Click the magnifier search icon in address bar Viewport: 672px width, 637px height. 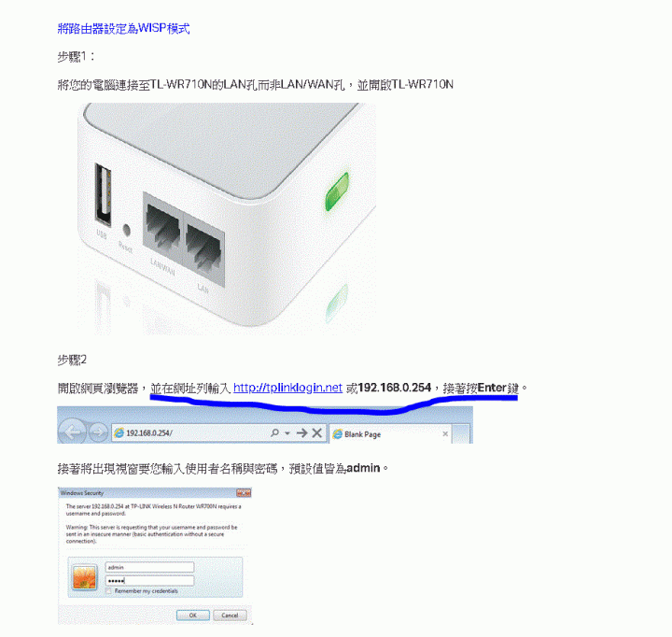coord(274,432)
